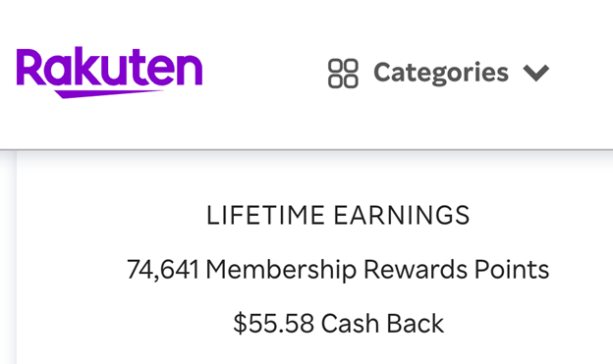This screenshot has height=364, width=613.
Task: Click the word Points in rewards line
Action: click(x=512, y=270)
